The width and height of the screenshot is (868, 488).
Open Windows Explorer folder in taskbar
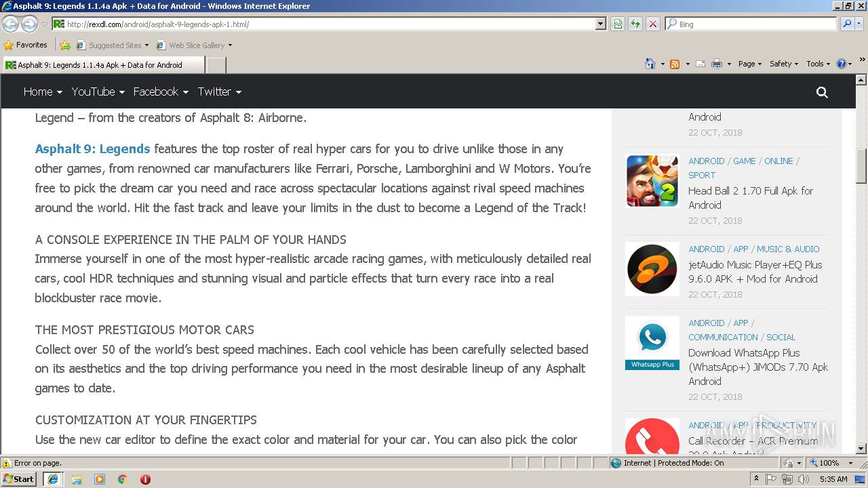click(77, 479)
